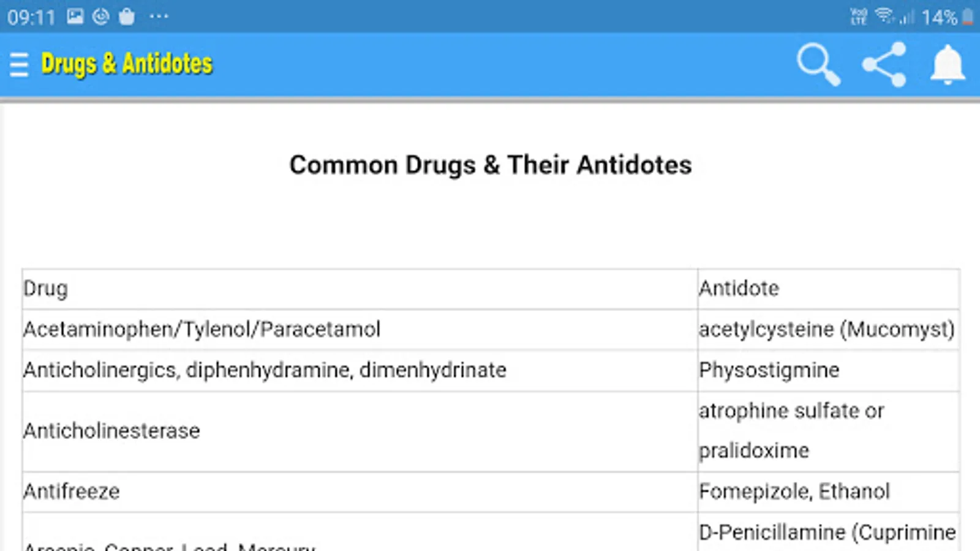This screenshot has width=980, height=551.
Task: Tap the acetylcysteine (Mucomyst) antidote cell
Action: 827,329
